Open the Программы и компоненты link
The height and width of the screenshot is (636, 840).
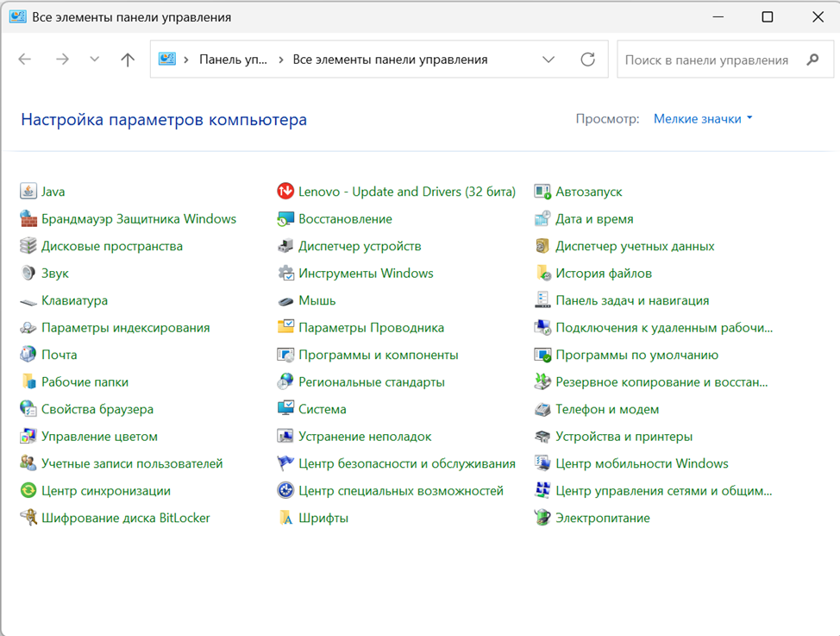379,355
